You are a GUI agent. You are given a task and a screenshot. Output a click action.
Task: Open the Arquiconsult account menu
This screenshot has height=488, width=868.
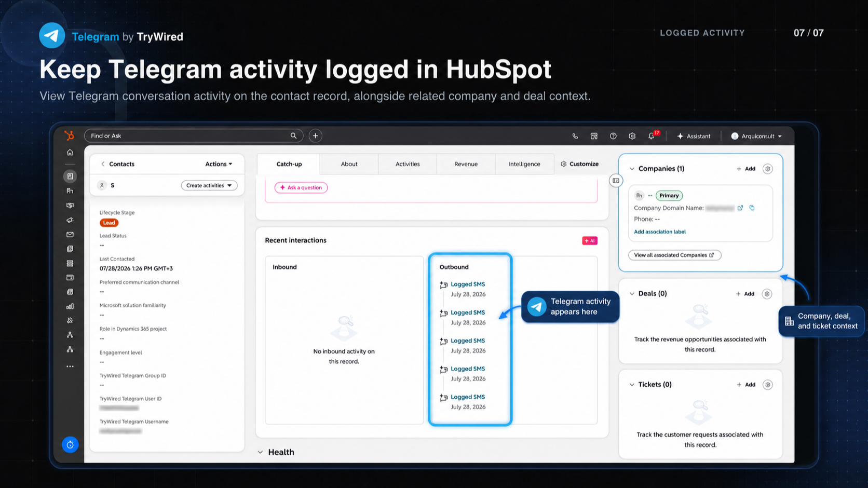[x=756, y=136]
